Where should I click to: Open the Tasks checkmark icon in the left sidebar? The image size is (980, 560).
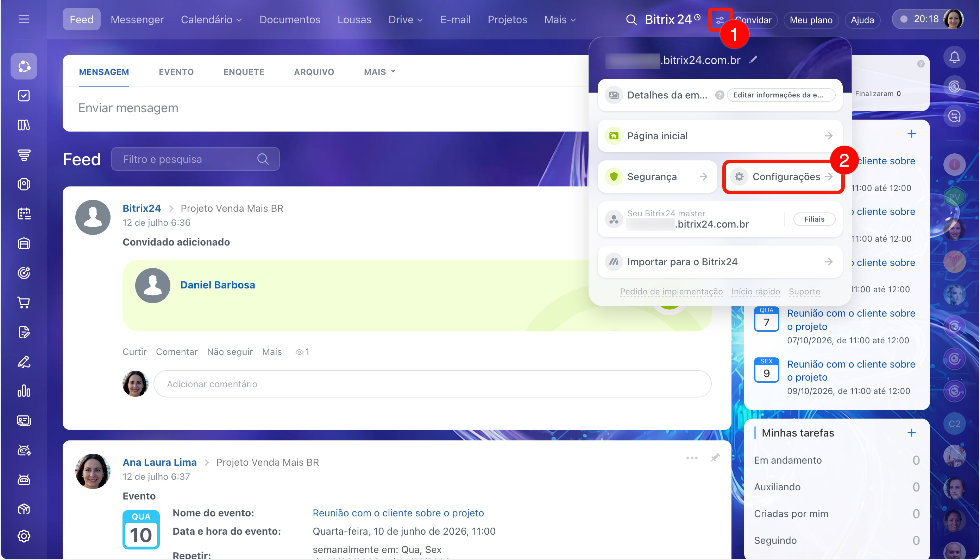point(24,96)
